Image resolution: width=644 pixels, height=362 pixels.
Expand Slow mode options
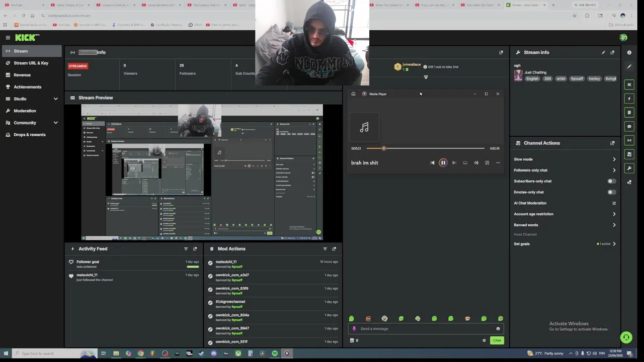click(x=614, y=159)
